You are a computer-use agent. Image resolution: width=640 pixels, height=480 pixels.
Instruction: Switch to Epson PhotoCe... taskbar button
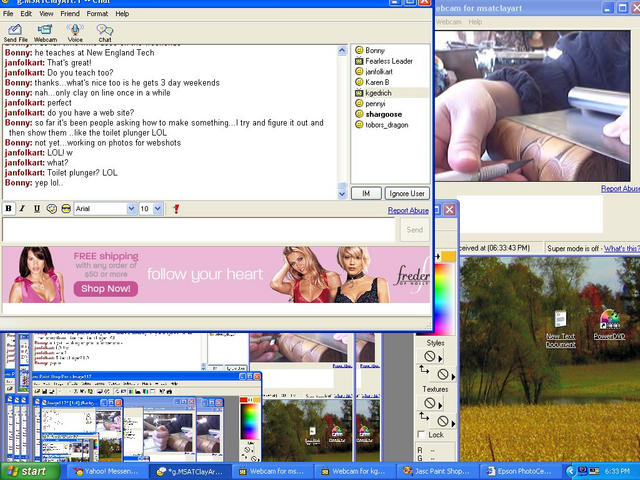pyautogui.click(x=520, y=471)
